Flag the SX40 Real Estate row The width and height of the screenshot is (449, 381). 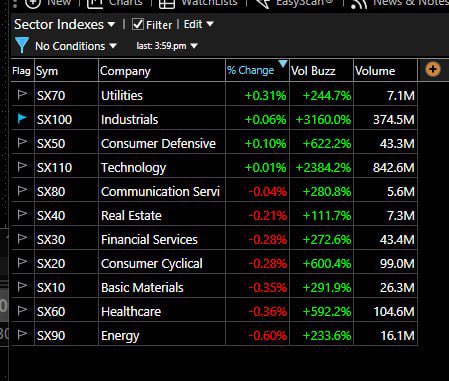(22, 215)
